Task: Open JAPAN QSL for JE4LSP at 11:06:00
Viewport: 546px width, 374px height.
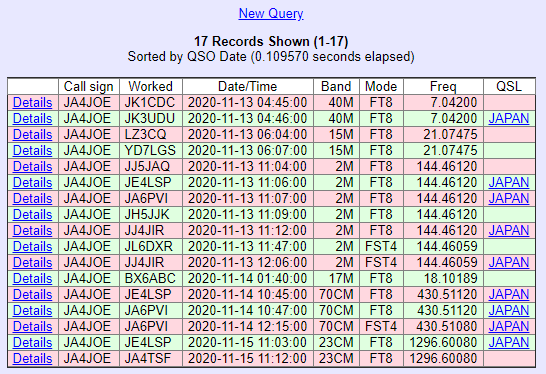Action: tap(509, 182)
